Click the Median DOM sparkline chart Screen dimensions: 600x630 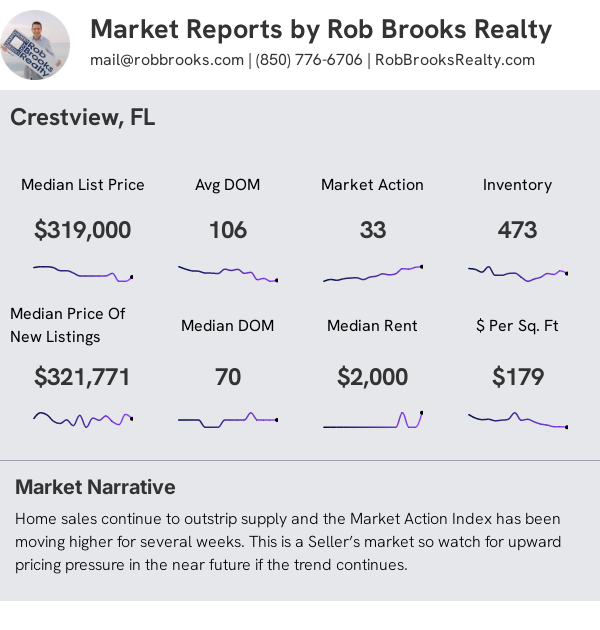(228, 419)
